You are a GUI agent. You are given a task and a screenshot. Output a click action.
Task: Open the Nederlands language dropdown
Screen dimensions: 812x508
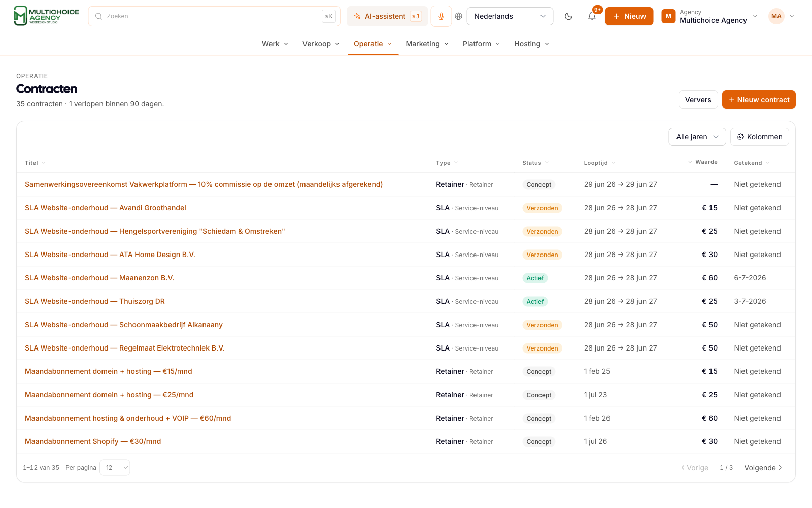[x=510, y=16]
